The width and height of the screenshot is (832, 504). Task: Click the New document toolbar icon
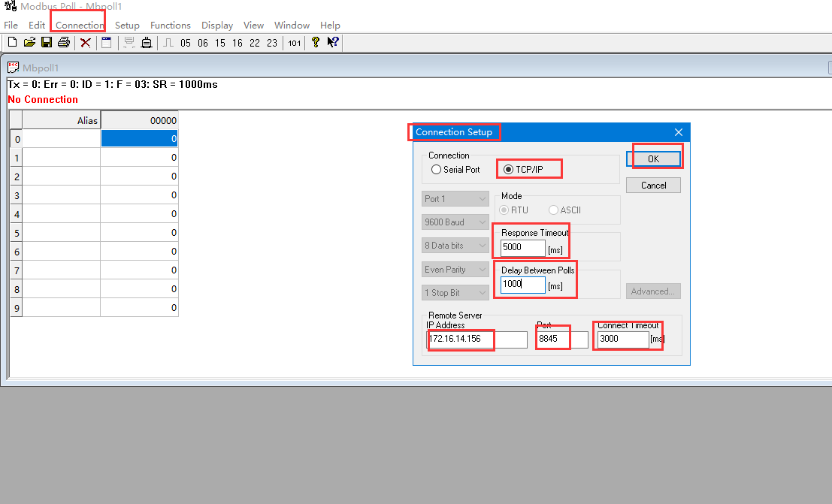[x=13, y=43]
